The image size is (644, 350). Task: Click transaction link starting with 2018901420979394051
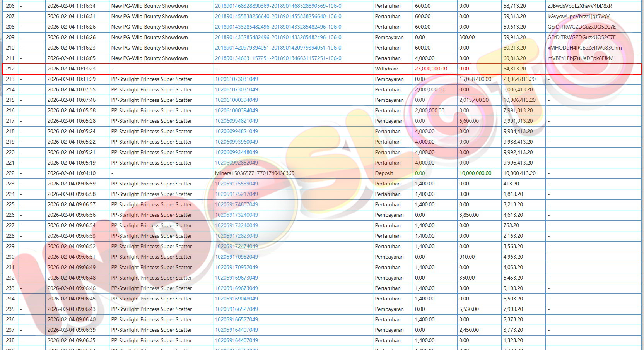pyautogui.click(x=278, y=48)
